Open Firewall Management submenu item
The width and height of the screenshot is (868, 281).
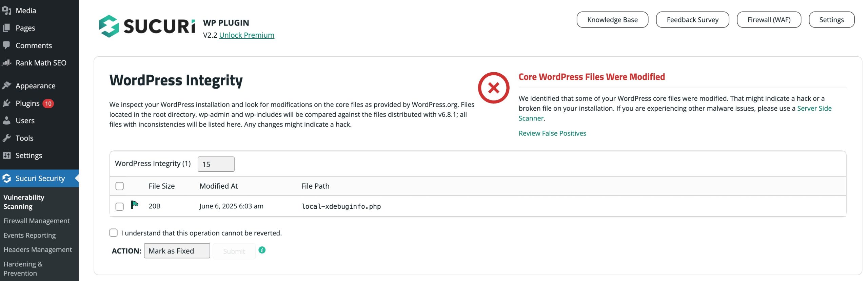37,221
